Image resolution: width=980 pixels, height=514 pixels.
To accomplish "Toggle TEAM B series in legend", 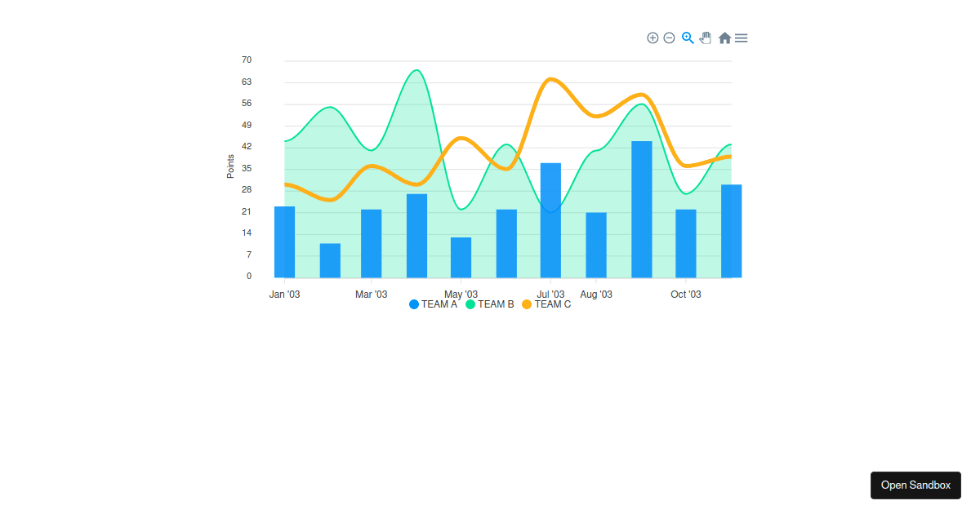I will tap(496, 304).
